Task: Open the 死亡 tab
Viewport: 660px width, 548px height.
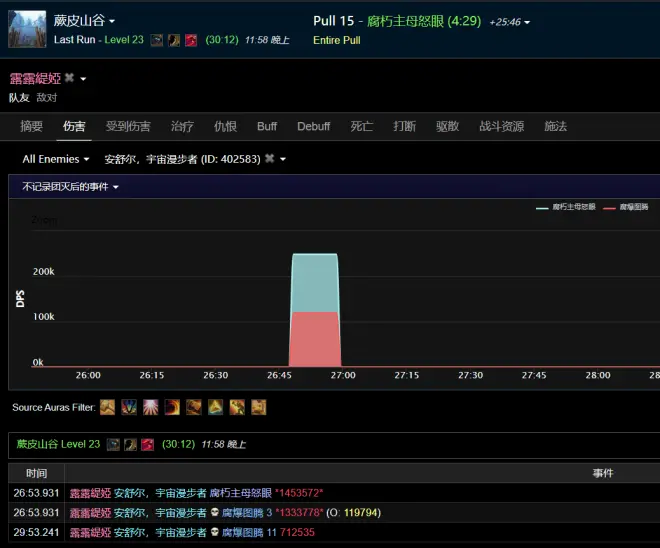Action: [x=361, y=126]
